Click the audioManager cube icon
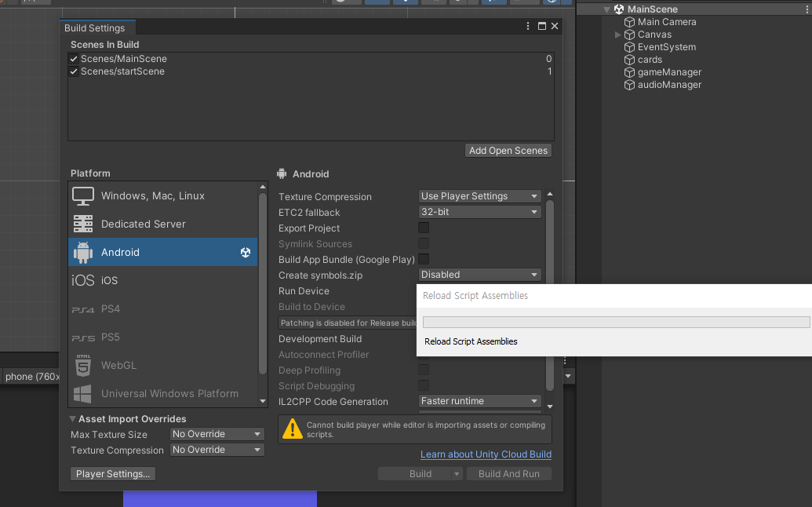The width and height of the screenshot is (812, 507). click(x=630, y=85)
